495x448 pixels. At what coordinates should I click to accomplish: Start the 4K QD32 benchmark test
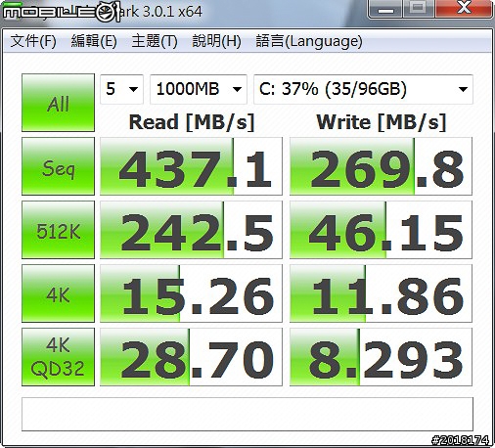[x=58, y=357]
